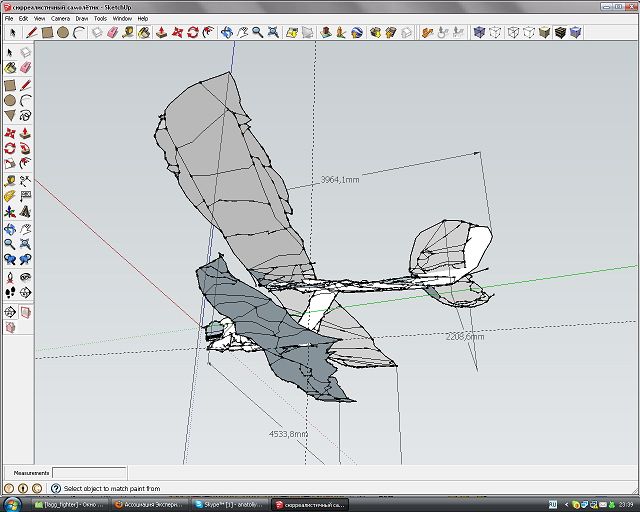Open the Tools menu
The width and height of the screenshot is (640, 512).
100,18
